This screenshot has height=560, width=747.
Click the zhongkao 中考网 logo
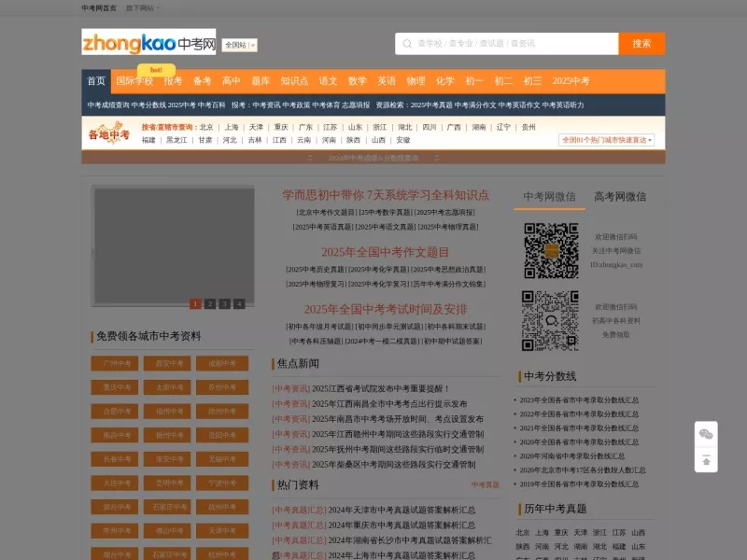[148, 42]
